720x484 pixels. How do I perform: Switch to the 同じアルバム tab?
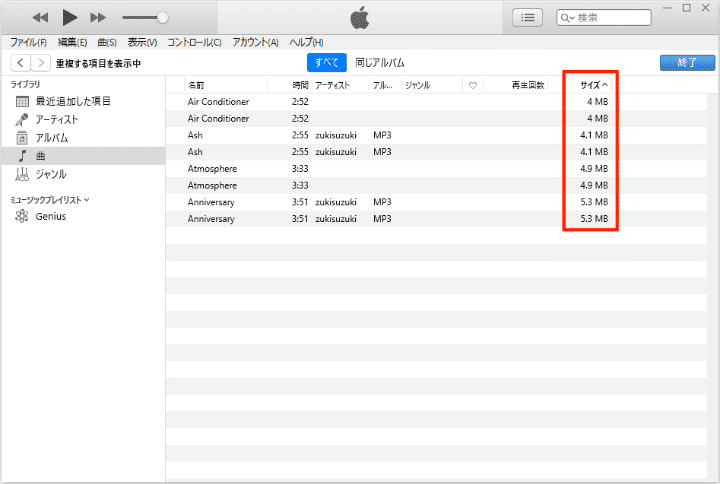pos(380,62)
